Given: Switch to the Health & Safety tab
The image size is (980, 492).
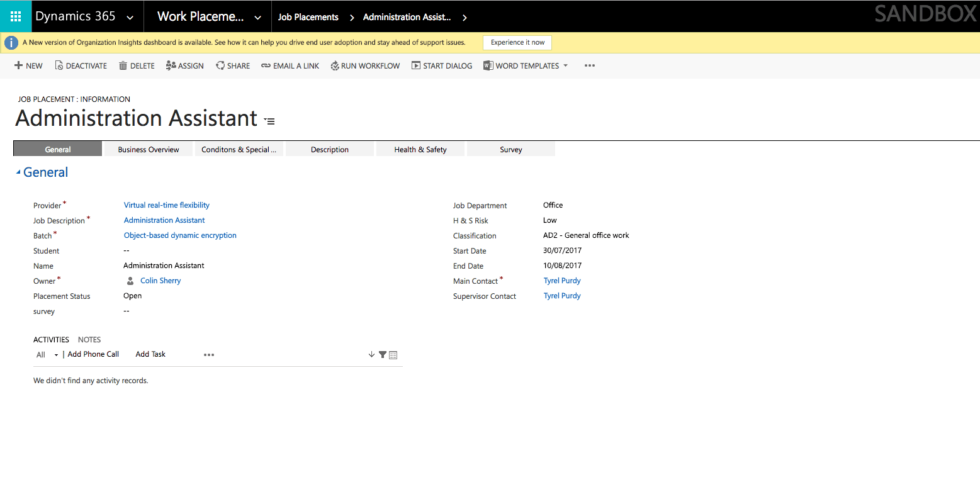Looking at the screenshot, I should (x=420, y=149).
